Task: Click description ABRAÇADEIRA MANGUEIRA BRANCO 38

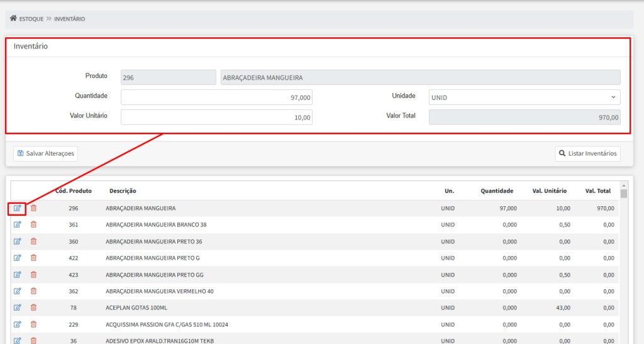Action: [156, 225]
